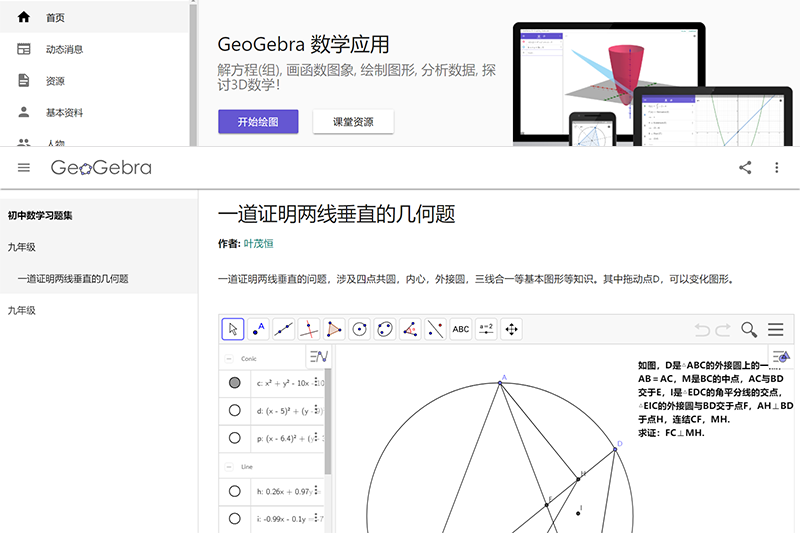Click the person icon beside 基本资料
The height and width of the screenshot is (533, 800).
tap(23, 112)
